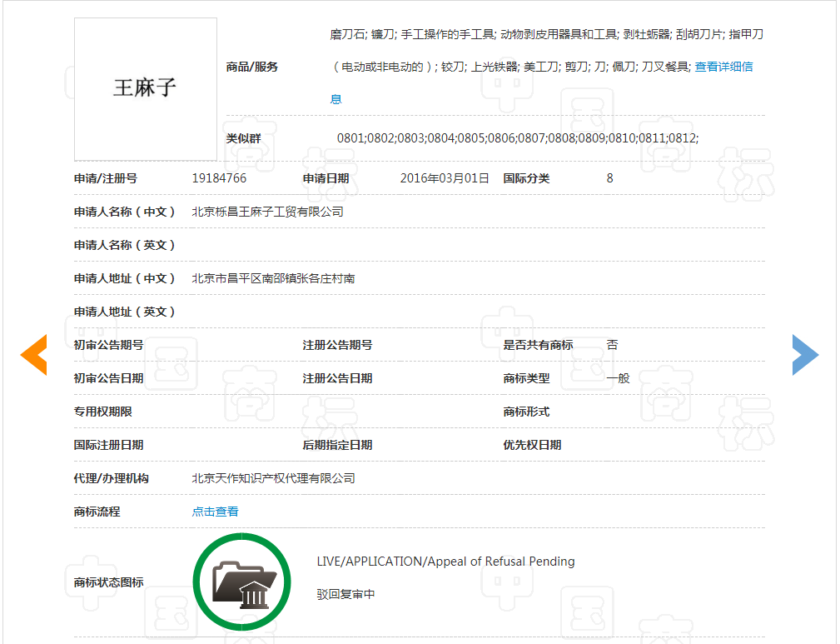Click the 类似群 label
Screen dimensions: 840x644
point(243,137)
